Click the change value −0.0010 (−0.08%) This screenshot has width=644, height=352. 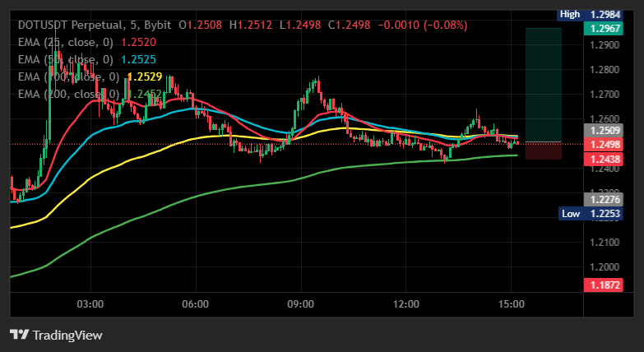point(423,25)
